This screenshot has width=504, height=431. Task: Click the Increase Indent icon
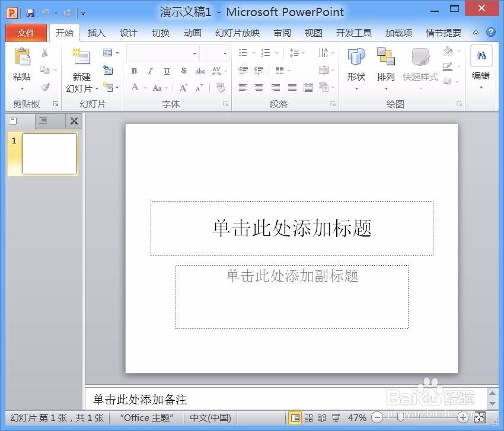(259, 70)
